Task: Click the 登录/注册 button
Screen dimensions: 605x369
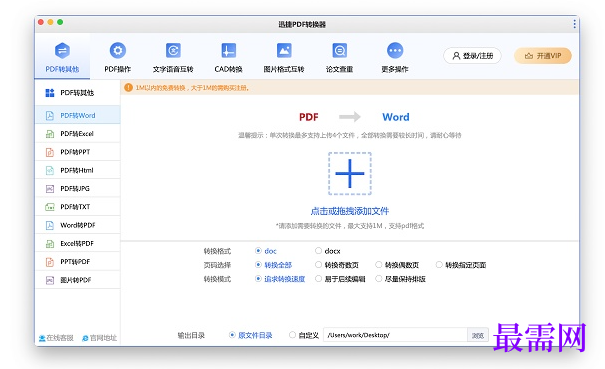Action: [x=472, y=56]
